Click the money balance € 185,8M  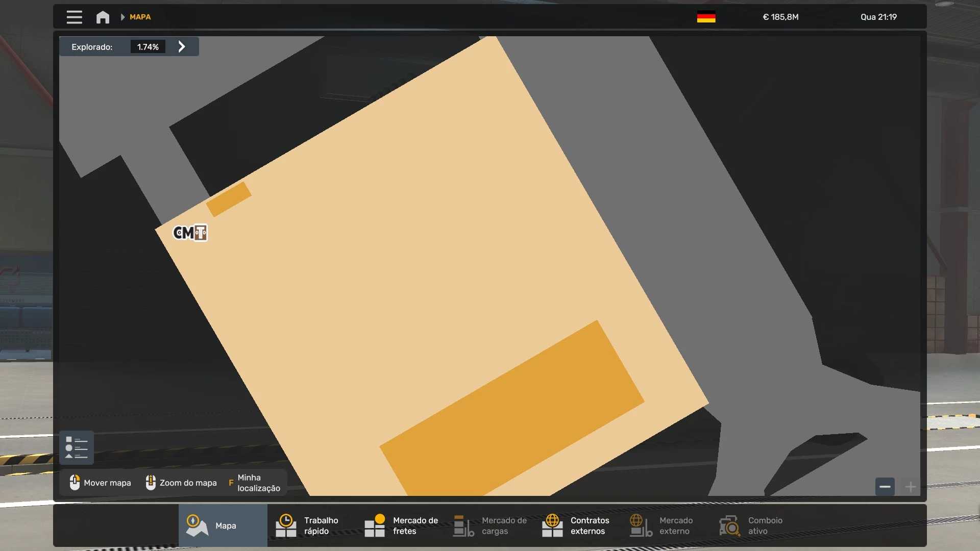coord(780,17)
